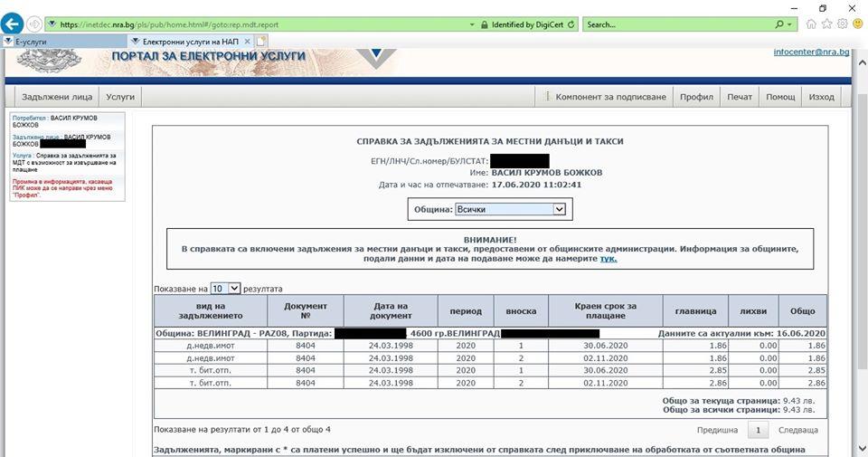Open the Услуги menu
The height and width of the screenshot is (457, 868).
[x=119, y=96]
